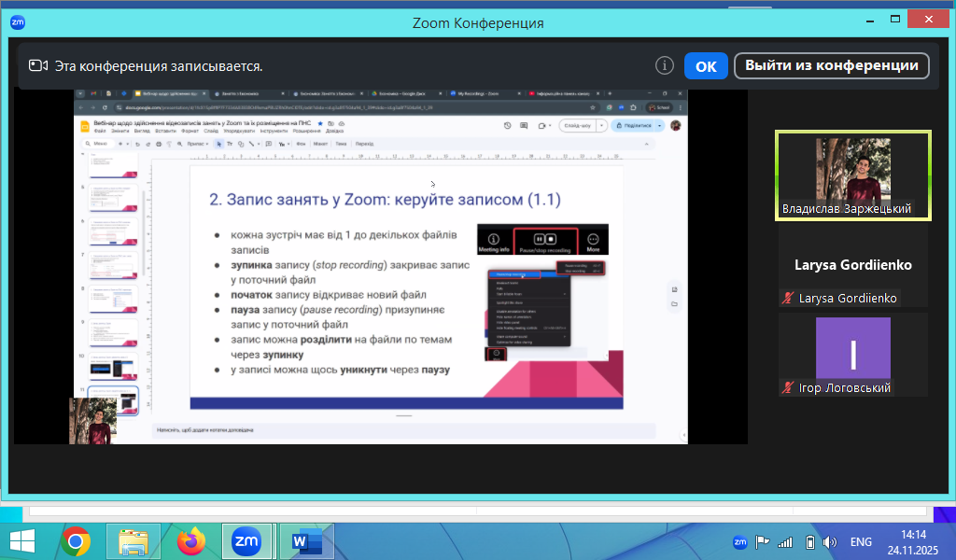This screenshot has width=956, height=560.
Task: Click the info icon in recording banner
Action: [665, 65]
